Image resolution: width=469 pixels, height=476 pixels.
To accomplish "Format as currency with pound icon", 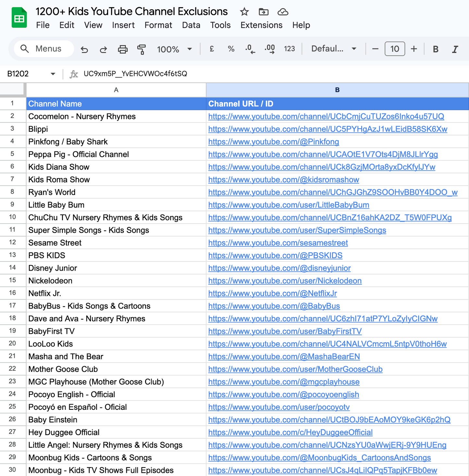I will click(x=212, y=49).
